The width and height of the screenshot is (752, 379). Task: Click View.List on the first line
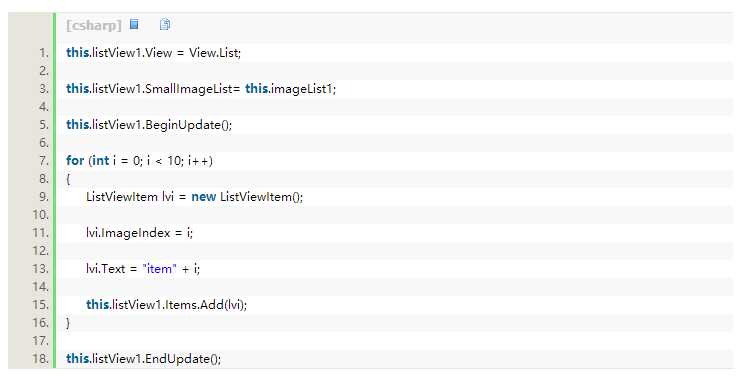click(213, 53)
